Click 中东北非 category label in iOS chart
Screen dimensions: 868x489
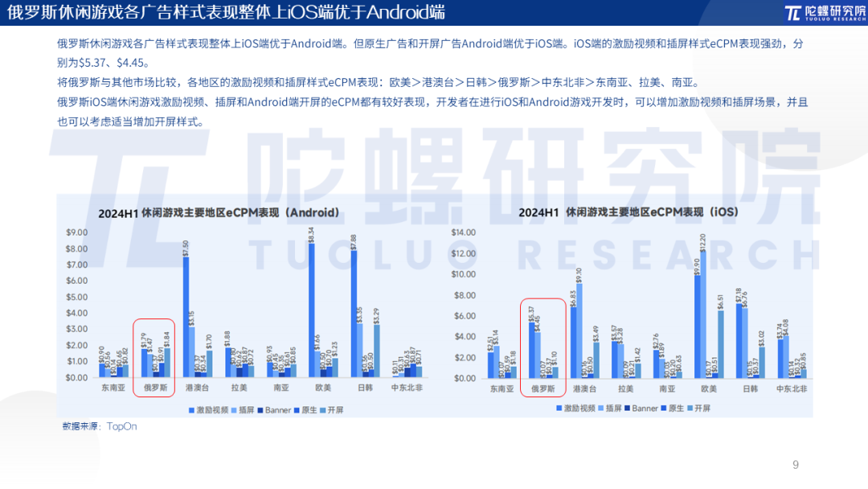tap(792, 388)
